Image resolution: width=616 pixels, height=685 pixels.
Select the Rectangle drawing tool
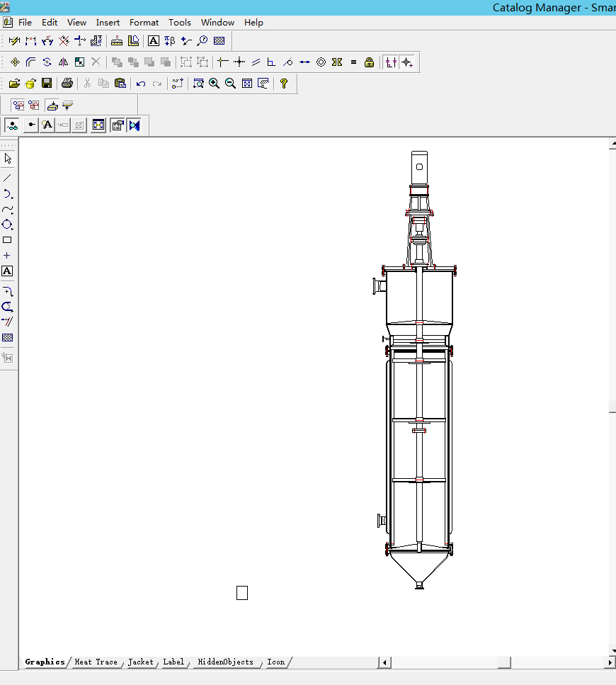coord(7,240)
